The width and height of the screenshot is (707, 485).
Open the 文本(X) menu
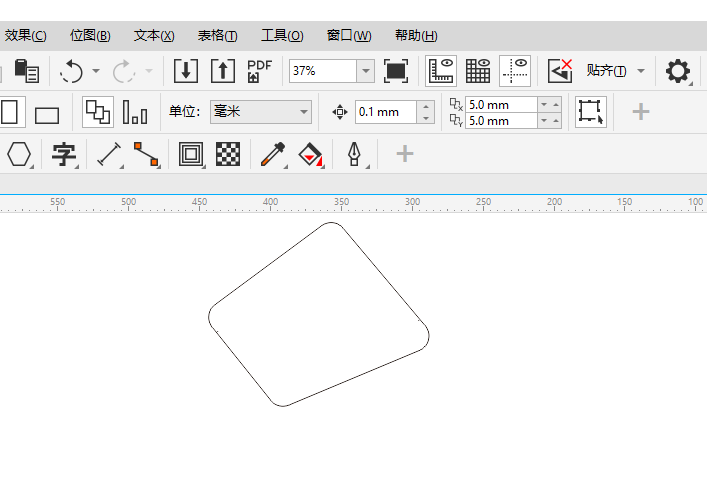(154, 35)
